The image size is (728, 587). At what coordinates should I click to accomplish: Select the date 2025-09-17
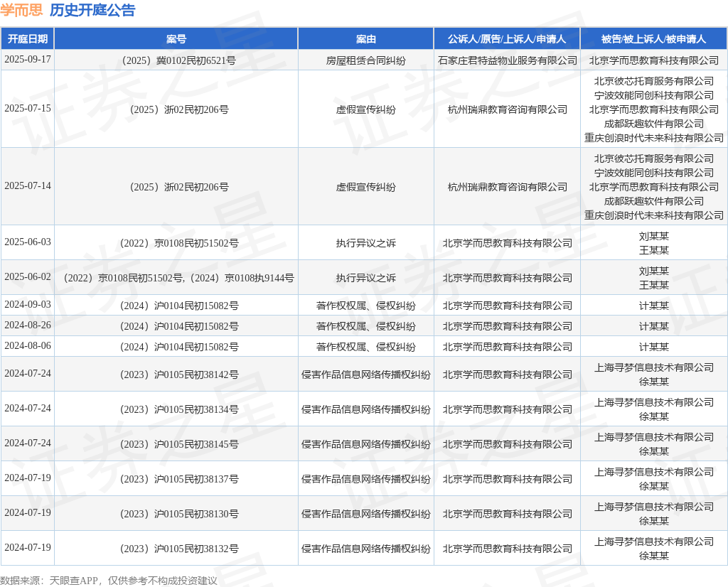pos(28,60)
